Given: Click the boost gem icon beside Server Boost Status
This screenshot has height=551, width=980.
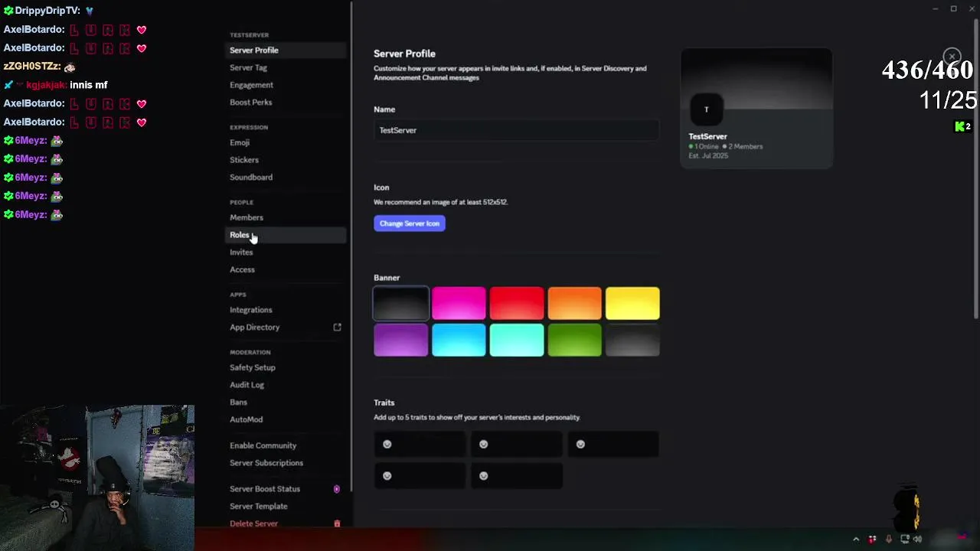Looking at the screenshot, I should [x=336, y=488].
